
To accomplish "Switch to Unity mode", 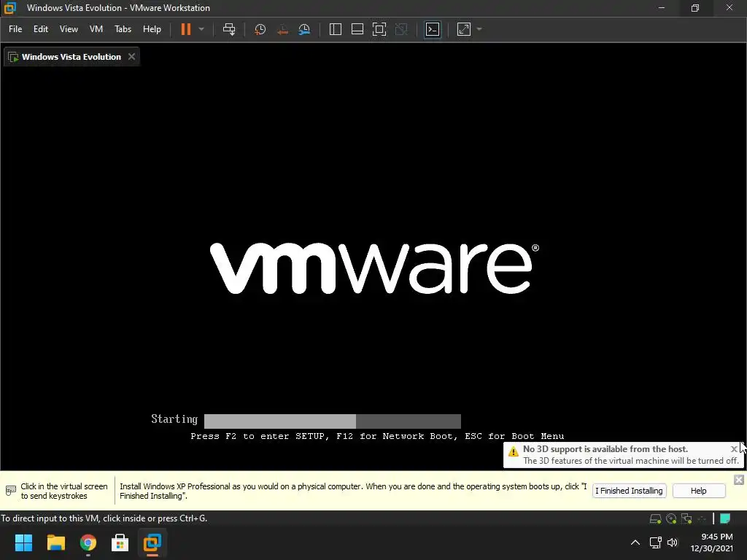I will pyautogui.click(x=402, y=29).
